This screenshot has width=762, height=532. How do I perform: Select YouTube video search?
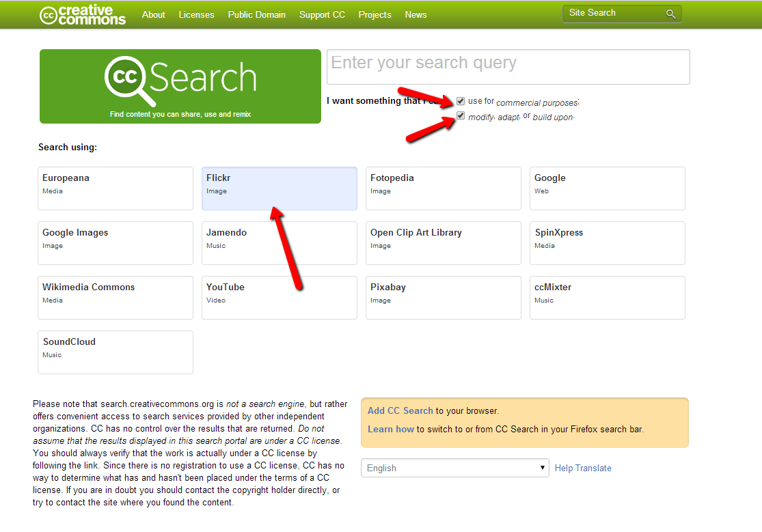(280, 298)
